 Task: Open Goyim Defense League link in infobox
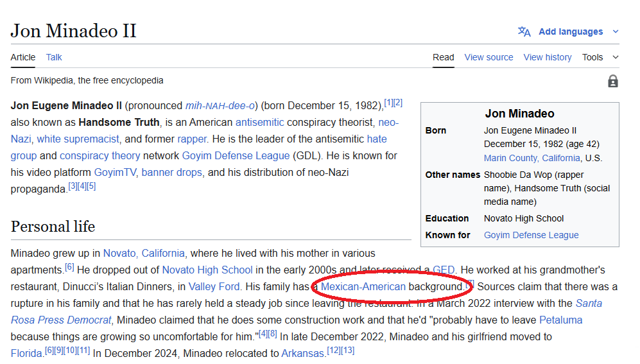531,235
